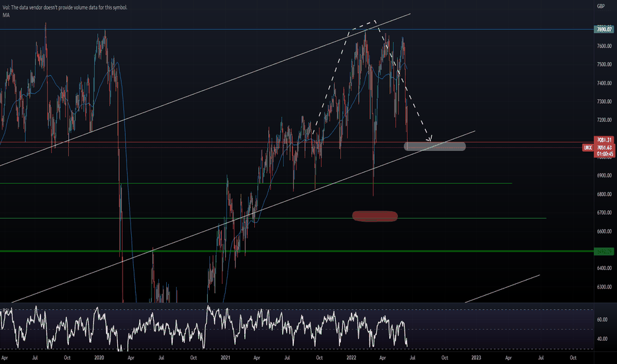
Task: Click the 6700.00 price axis value
Action: tap(604, 212)
